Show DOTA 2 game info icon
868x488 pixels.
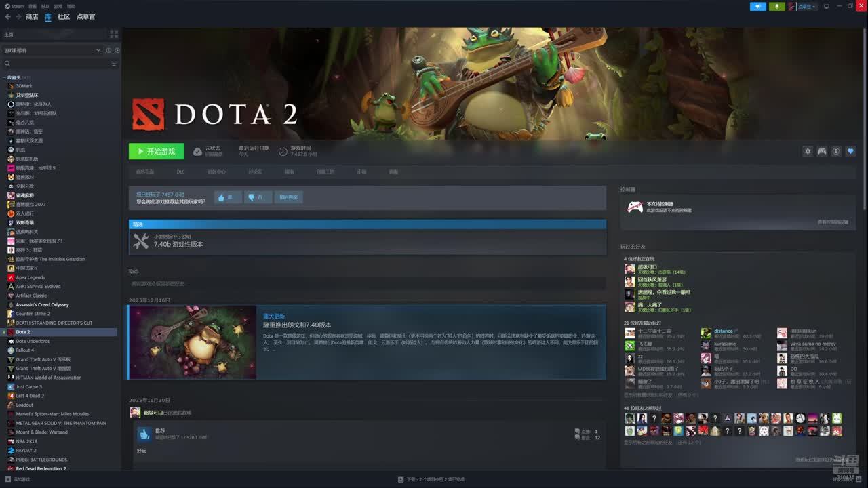tap(835, 151)
